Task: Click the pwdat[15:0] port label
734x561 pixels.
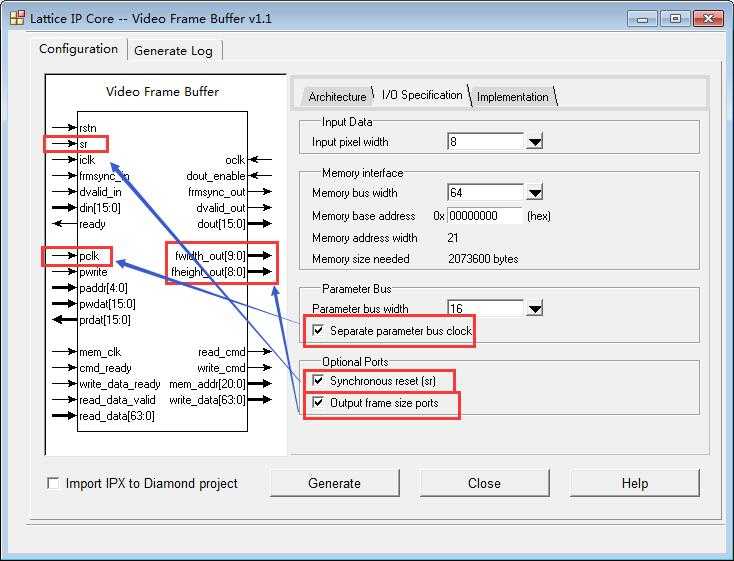Action: pos(107,304)
